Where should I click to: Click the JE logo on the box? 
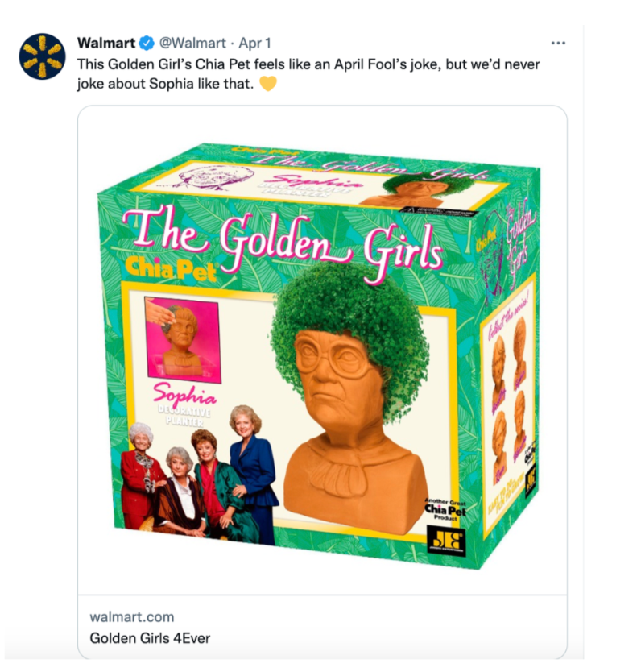coord(447,541)
